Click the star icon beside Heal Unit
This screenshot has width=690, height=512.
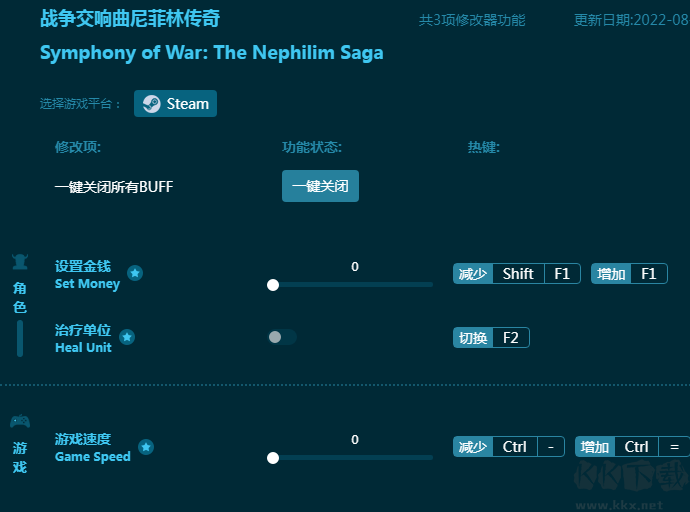[x=127, y=337]
